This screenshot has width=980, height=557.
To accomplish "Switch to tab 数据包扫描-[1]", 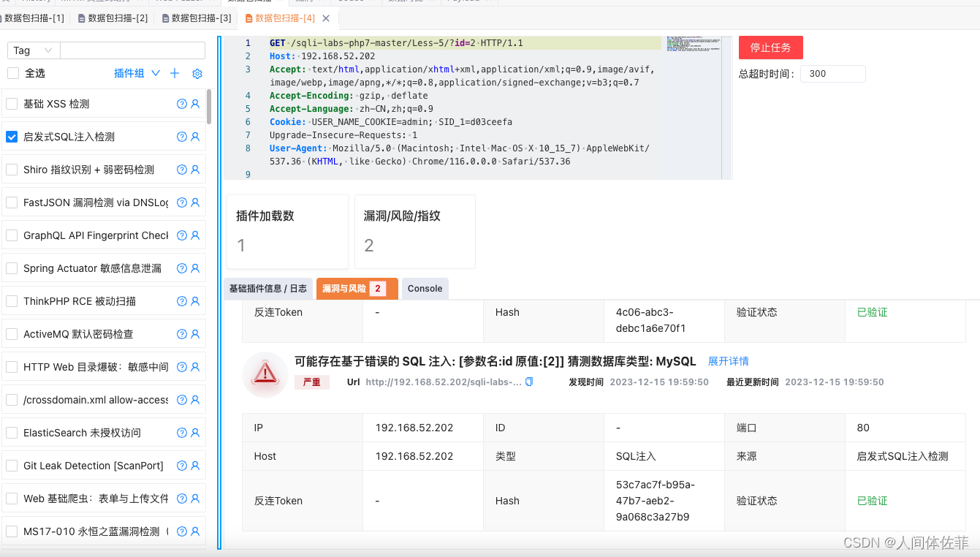I will coord(33,18).
